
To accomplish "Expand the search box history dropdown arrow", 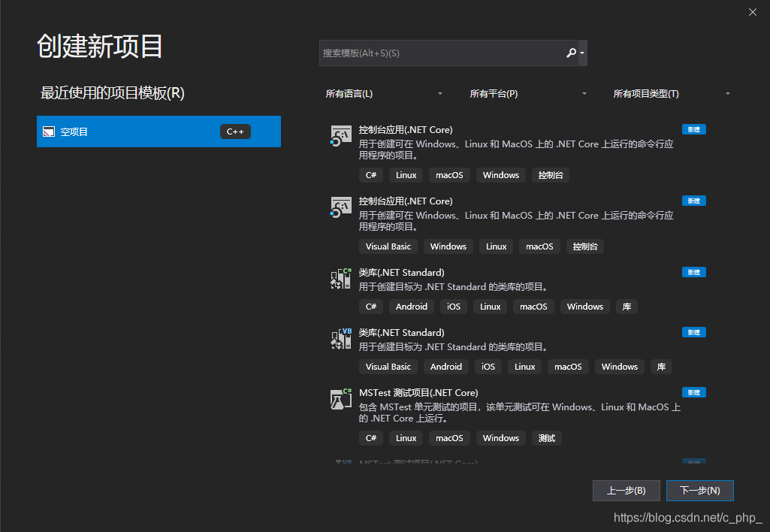I will click(582, 53).
